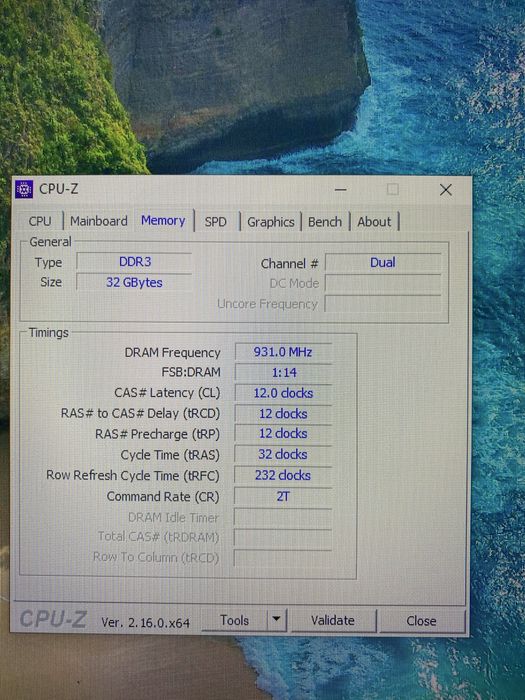Click the empty DC Mode field

[383, 283]
